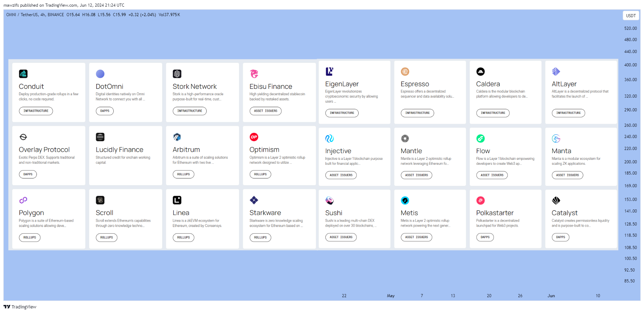This screenshot has width=644, height=313.
Task: Click the ROLLUPS tag under Starkware
Action: click(260, 237)
